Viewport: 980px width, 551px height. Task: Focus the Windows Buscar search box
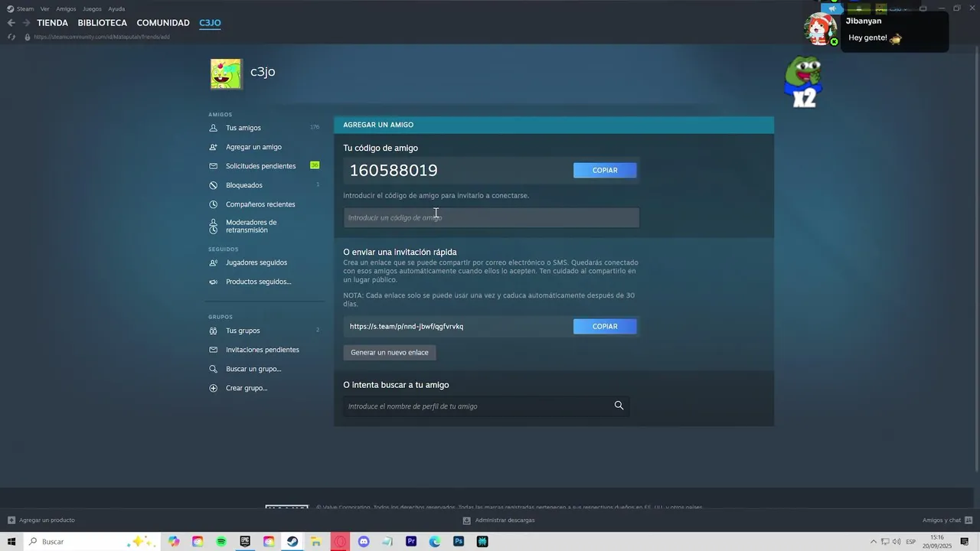tap(92, 542)
